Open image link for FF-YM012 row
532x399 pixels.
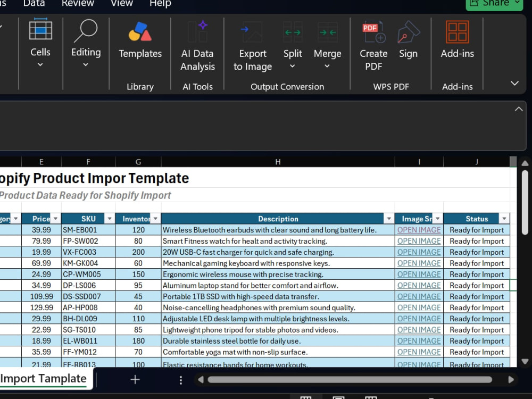tap(419, 352)
